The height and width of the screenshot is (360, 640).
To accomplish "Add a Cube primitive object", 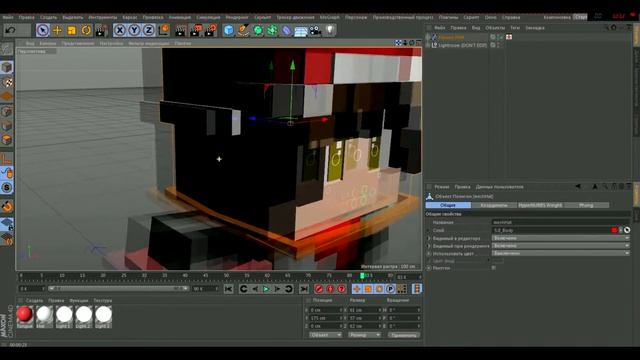I will 229,30.
